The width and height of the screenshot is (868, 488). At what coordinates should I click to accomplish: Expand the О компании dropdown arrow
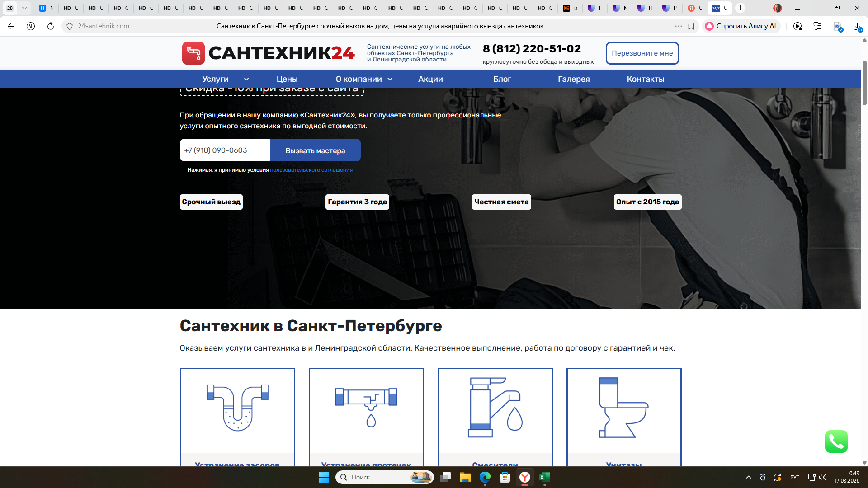[x=390, y=79]
